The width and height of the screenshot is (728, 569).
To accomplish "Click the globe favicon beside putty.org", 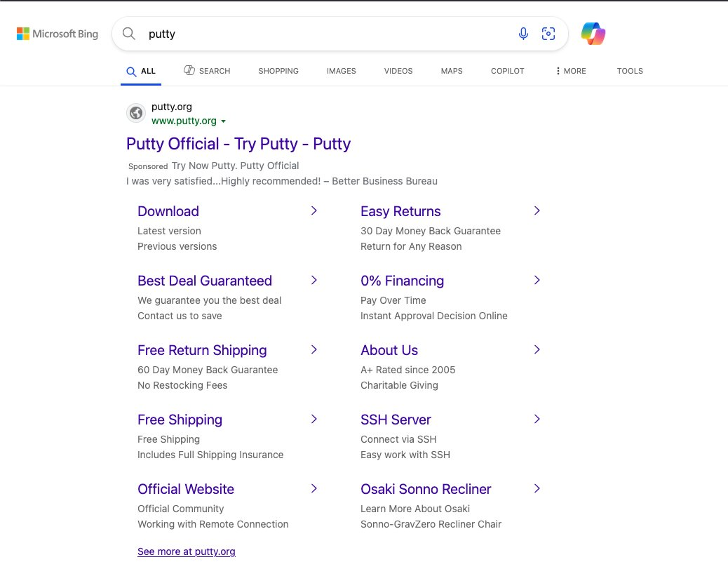I will (x=136, y=113).
